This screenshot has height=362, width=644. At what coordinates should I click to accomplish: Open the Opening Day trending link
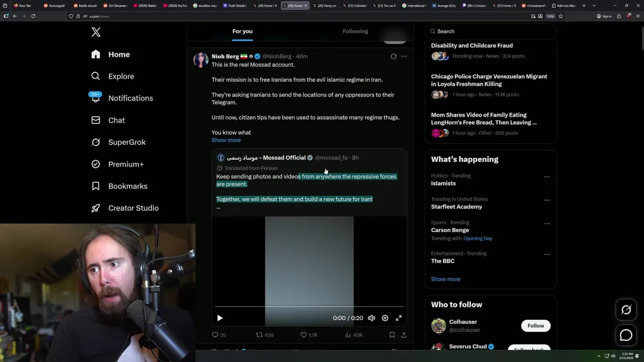point(478,238)
